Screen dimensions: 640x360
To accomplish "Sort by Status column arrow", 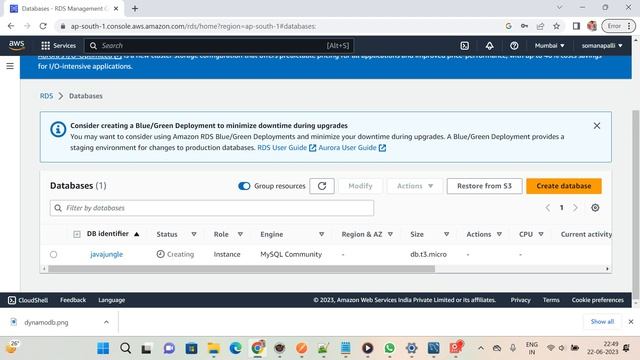I will [x=194, y=234].
